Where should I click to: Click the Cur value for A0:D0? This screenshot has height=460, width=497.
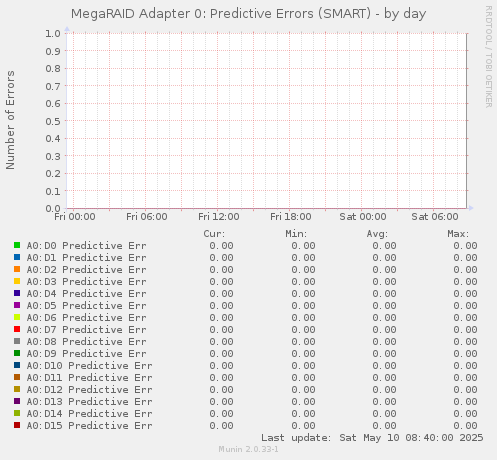click(x=221, y=246)
